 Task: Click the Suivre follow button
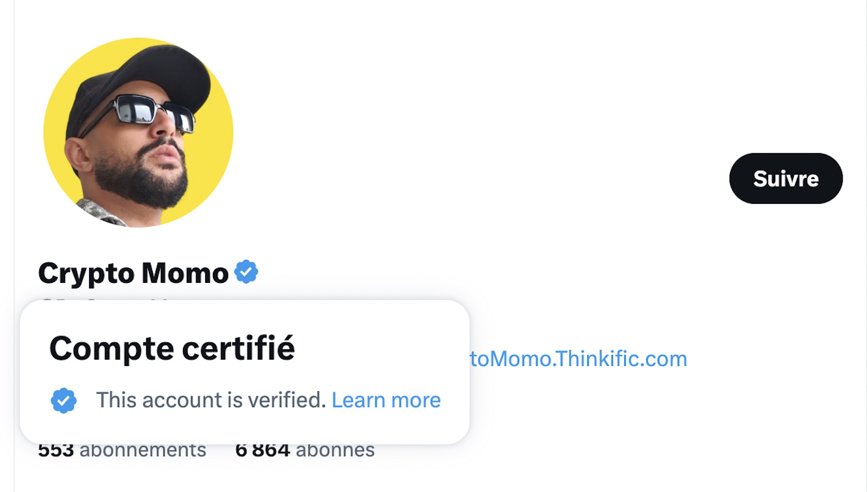point(785,178)
